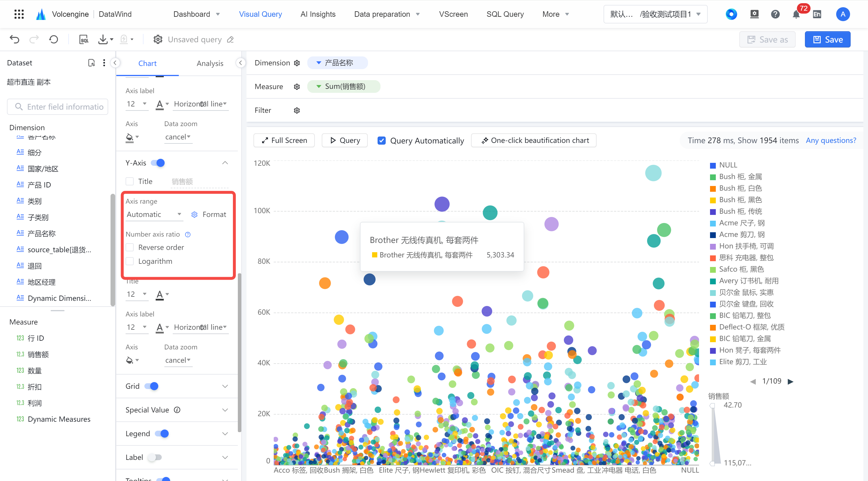
Task: Toggle the Y-Axis switch
Action: (157, 163)
